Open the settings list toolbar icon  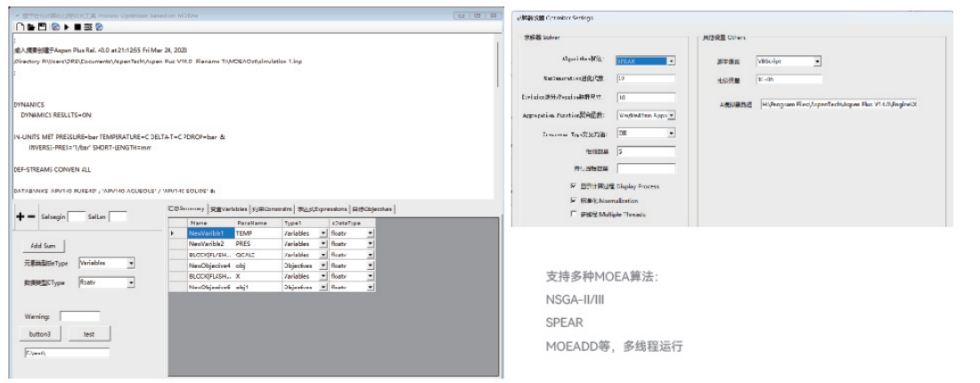pos(88,27)
